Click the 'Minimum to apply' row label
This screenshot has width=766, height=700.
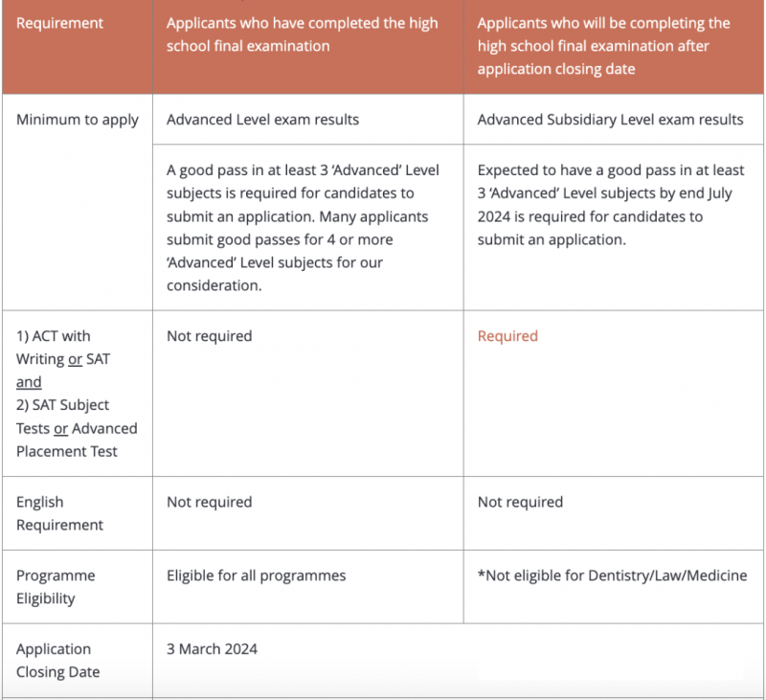point(78,120)
